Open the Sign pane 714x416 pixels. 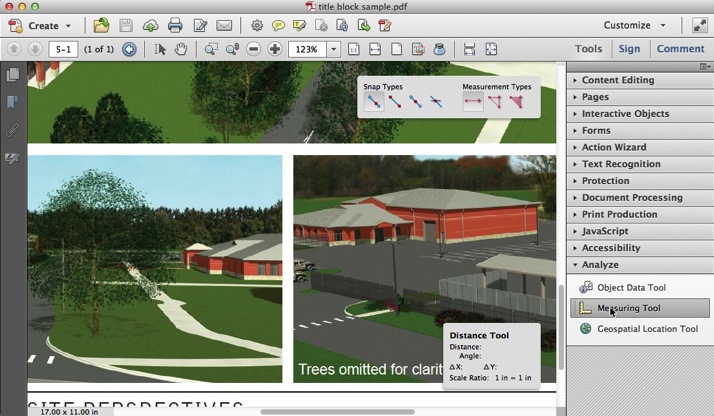pyautogui.click(x=629, y=48)
